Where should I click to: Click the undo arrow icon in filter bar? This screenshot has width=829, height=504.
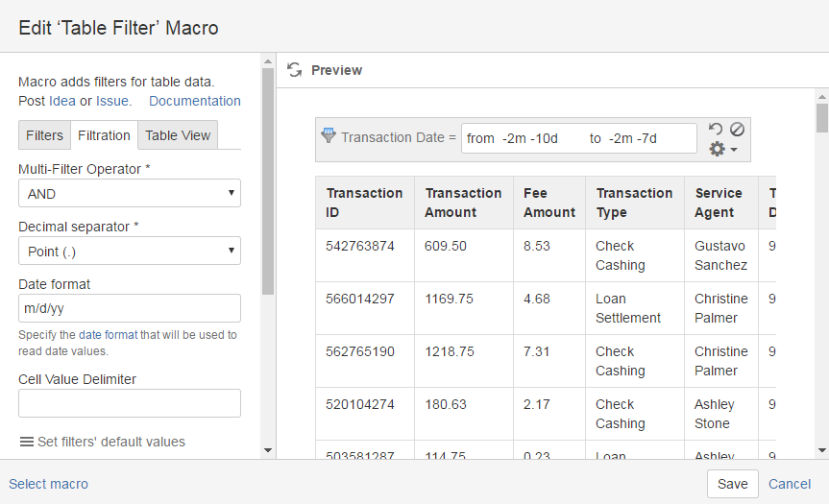716,129
